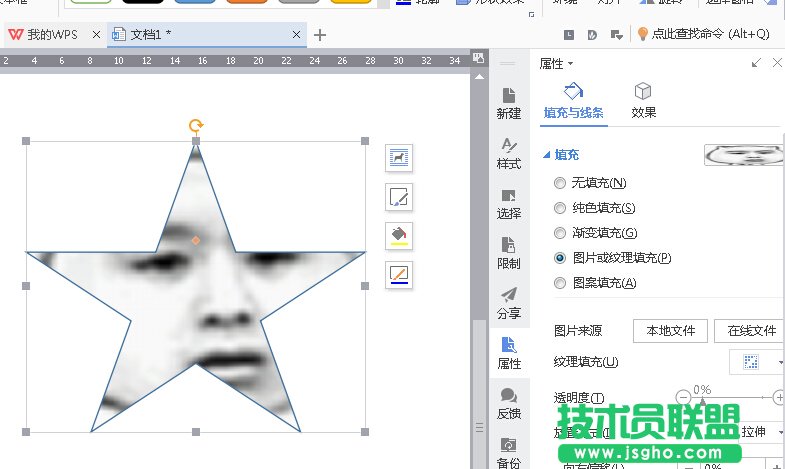Click the 在线文件 button
The height and width of the screenshot is (469, 785).
point(751,331)
